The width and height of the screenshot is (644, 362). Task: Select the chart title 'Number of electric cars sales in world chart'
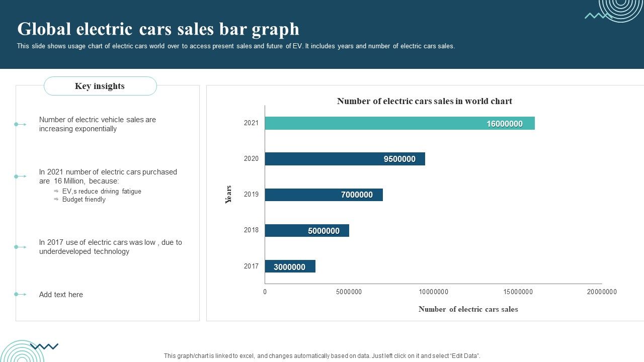(425, 101)
